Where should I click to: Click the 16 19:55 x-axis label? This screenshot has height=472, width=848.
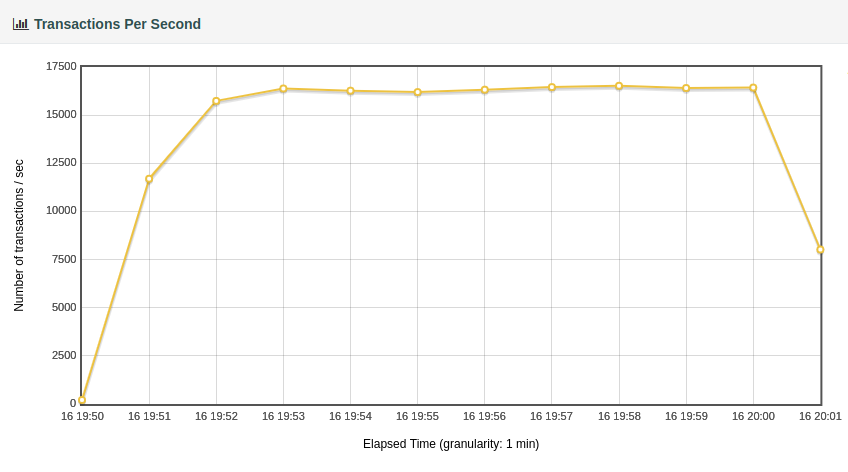pos(418,416)
